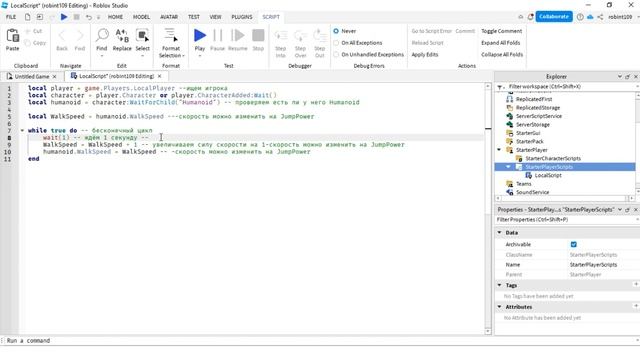Switch to the HOME ribbon tab

115,17
